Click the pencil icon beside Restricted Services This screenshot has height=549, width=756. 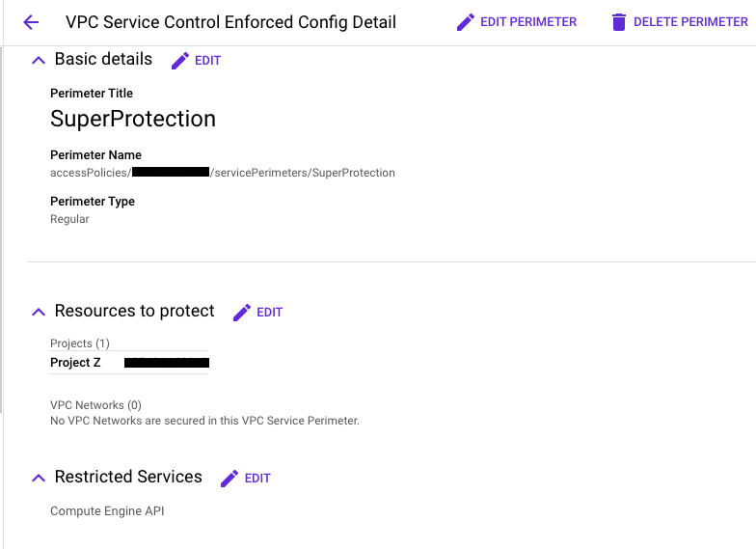[x=229, y=478]
